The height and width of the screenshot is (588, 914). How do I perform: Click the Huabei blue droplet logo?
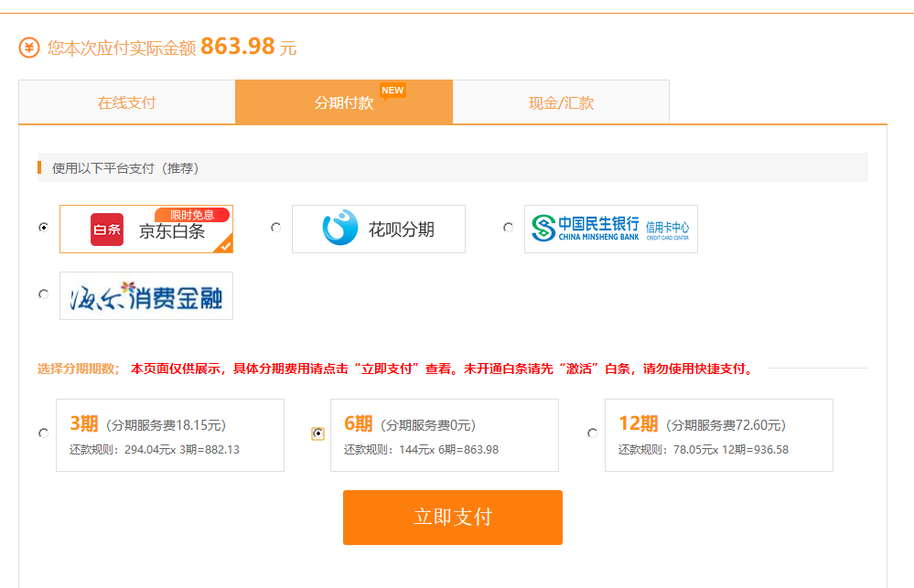[x=340, y=229]
